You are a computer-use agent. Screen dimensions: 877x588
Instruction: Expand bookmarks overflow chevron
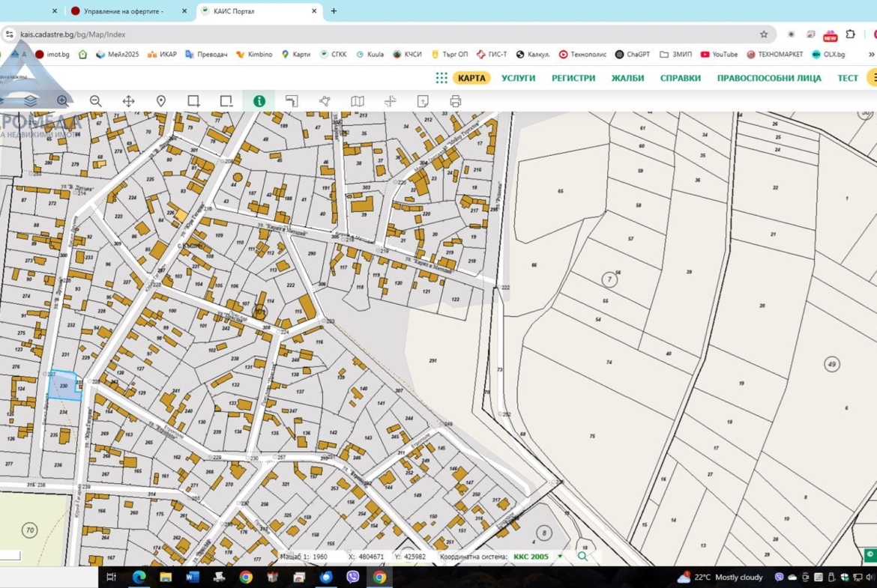(x=871, y=55)
